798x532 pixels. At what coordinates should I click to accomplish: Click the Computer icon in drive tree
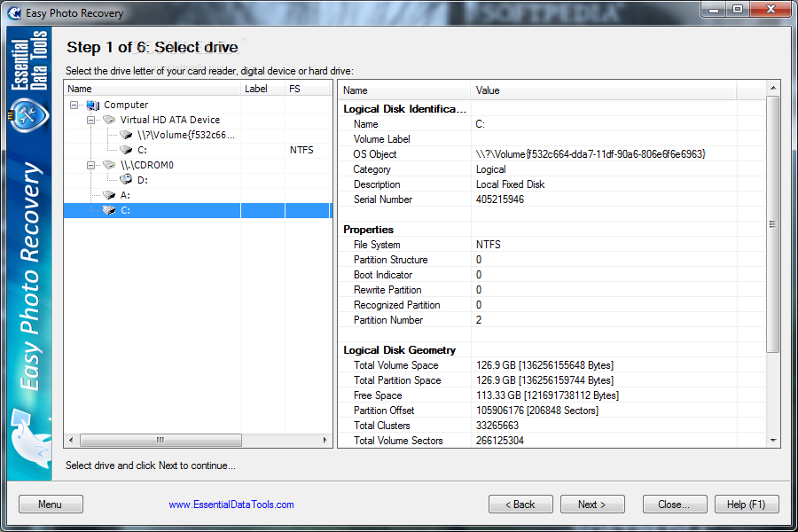point(92,105)
